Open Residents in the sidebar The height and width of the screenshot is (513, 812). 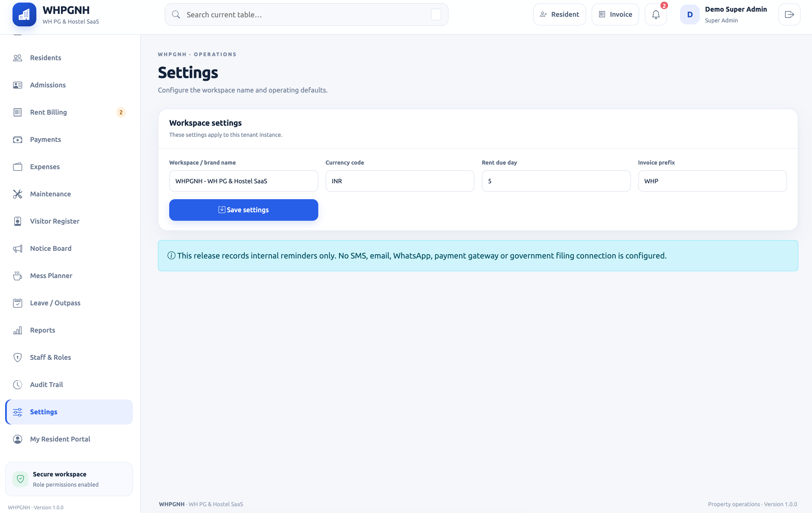coord(69,58)
